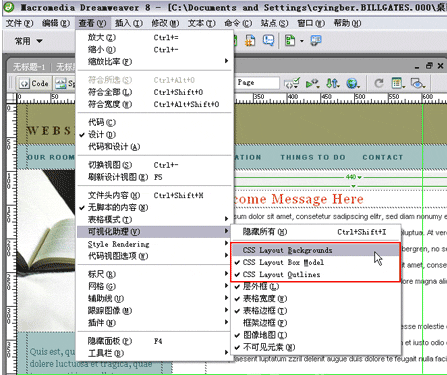Open the 修改 menu

[x=165, y=23]
